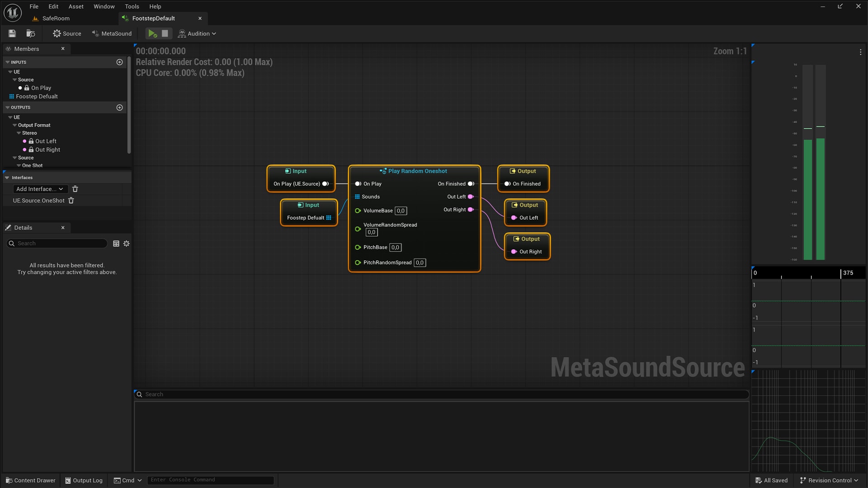The width and height of the screenshot is (868, 488).
Task: Click the On Play (UE.Source) output pin
Action: pos(325,184)
